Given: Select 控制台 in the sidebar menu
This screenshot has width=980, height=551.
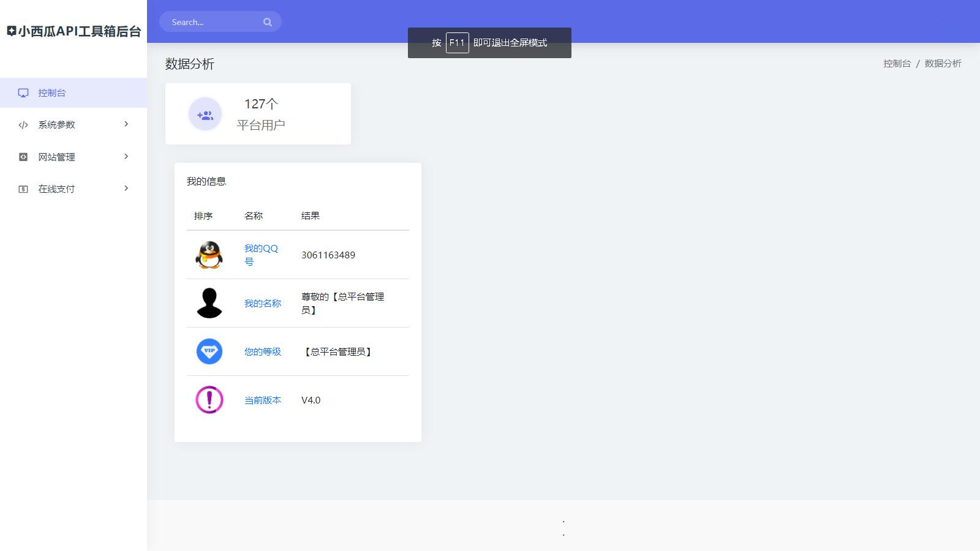Looking at the screenshot, I should (x=73, y=93).
